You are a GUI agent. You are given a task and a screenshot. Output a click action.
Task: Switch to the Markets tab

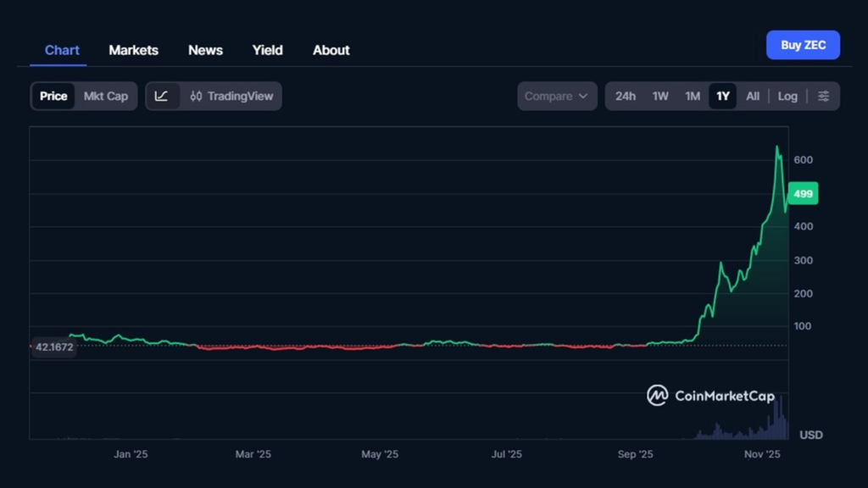133,50
